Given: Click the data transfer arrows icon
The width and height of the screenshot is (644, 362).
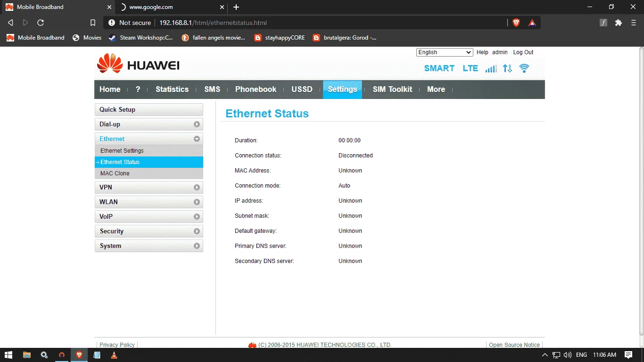Looking at the screenshot, I should (507, 68).
